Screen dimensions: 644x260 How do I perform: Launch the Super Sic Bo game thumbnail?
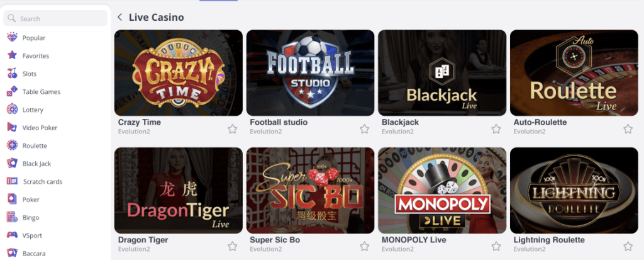(310, 191)
